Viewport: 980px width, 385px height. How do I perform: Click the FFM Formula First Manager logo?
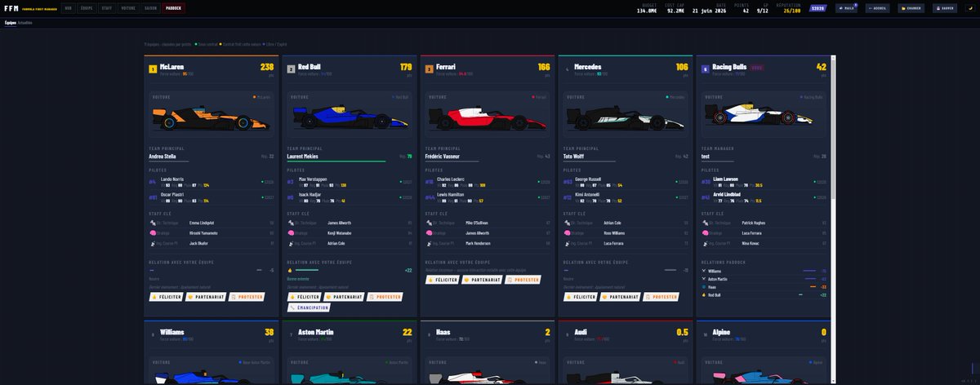coord(30,8)
